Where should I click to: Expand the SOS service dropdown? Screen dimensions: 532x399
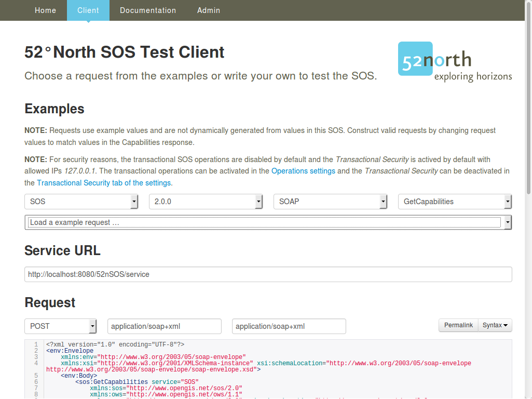(81, 202)
